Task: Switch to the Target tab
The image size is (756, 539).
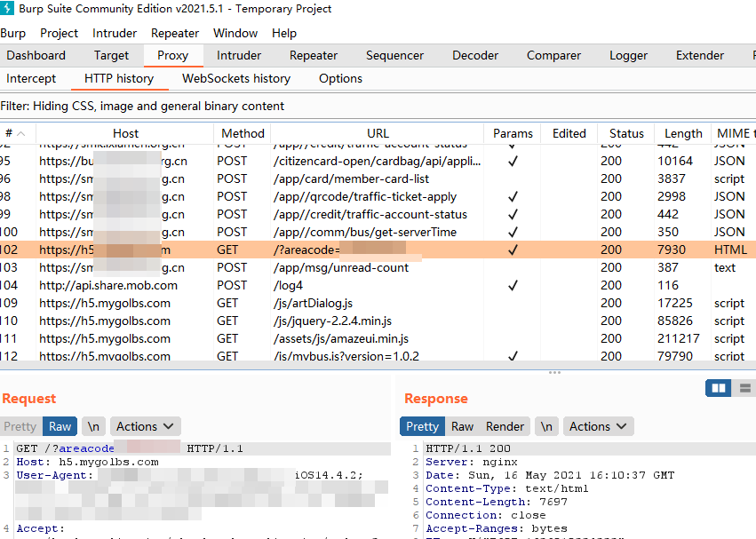Action: tap(111, 55)
